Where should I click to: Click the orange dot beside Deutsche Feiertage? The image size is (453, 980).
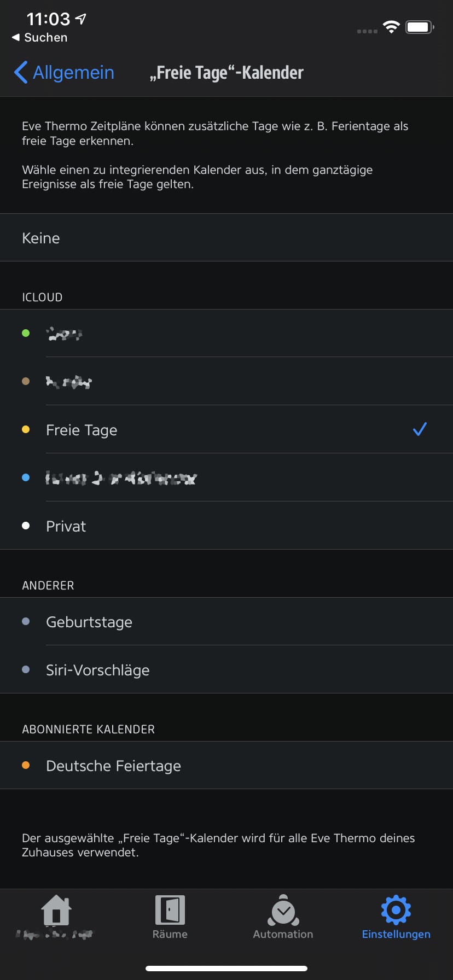pyautogui.click(x=26, y=765)
